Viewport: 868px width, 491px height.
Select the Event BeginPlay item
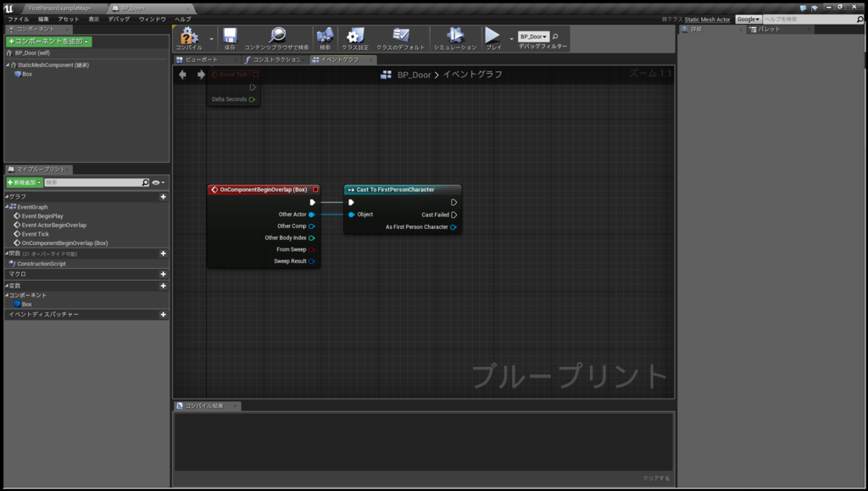[x=42, y=216]
